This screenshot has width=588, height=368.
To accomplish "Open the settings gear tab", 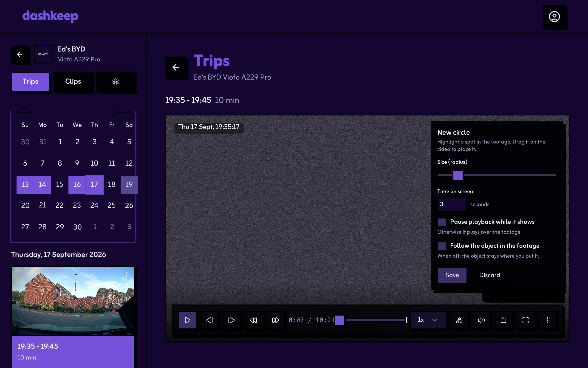I will coord(115,82).
